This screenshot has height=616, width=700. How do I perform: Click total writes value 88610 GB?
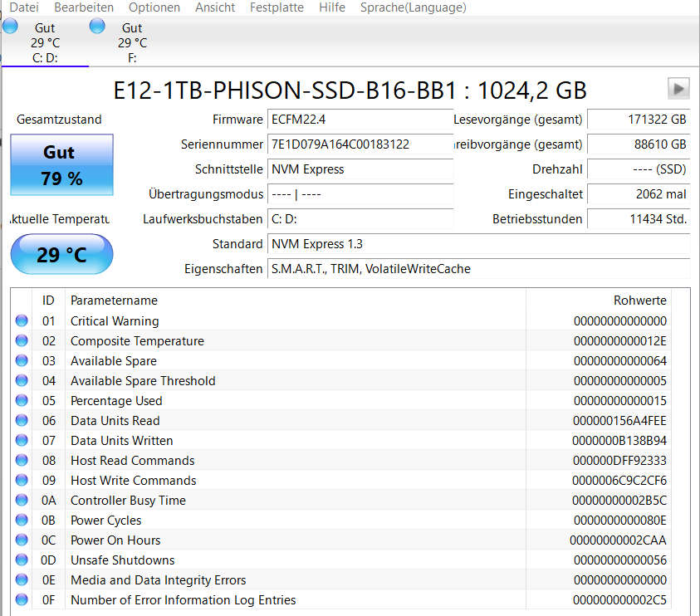tap(639, 144)
